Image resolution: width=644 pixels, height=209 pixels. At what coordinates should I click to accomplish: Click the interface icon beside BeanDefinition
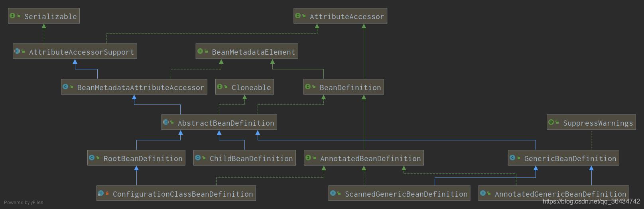click(308, 87)
